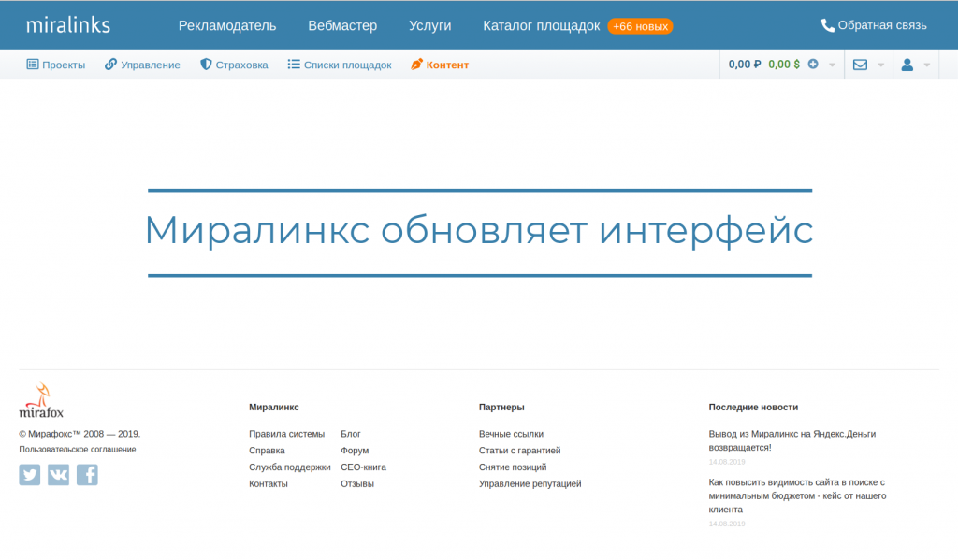Viewport: 958px width, 560px height.
Task: Click the Партнеры footer heading
Action: 501,408
